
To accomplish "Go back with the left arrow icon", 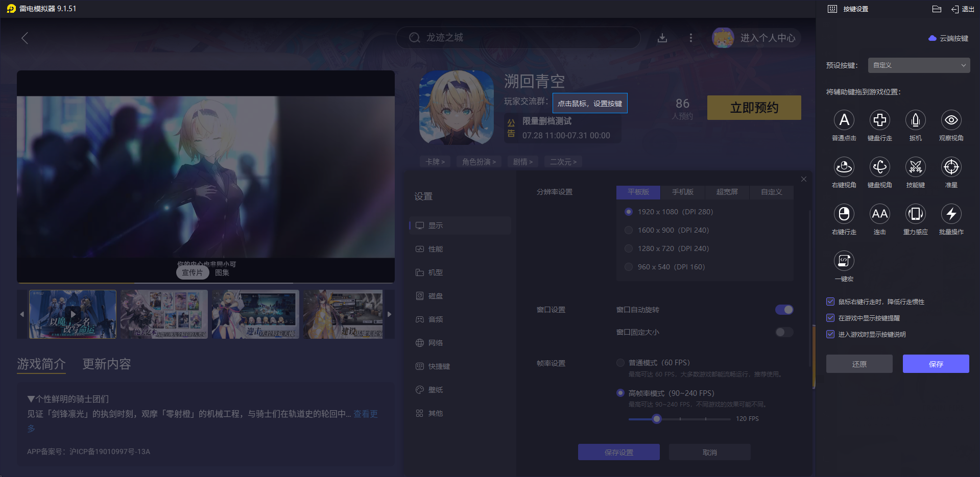I will [x=25, y=38].
